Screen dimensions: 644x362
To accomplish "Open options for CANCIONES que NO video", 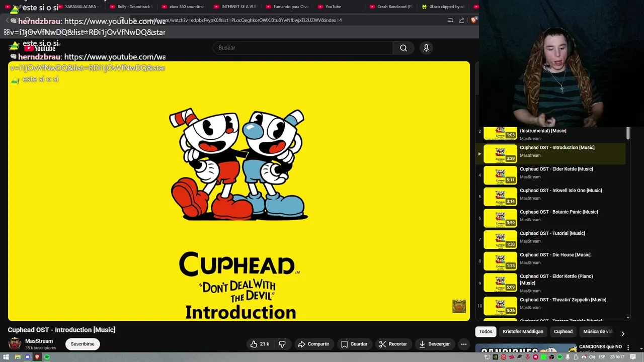I will point(628,347).
